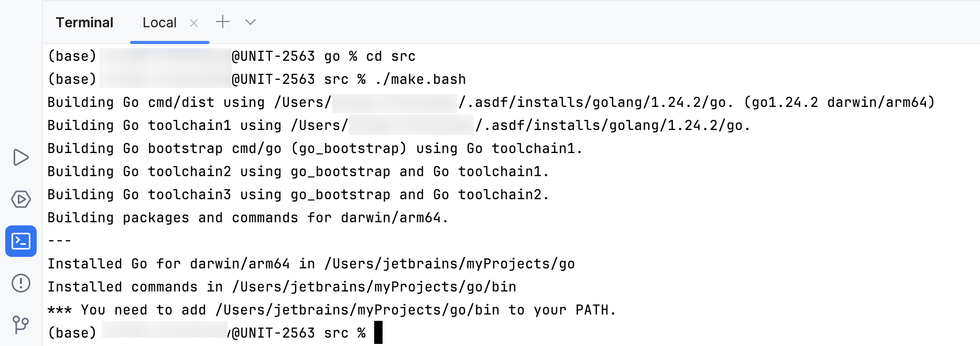Toggle visibility of the Problems exclamation icon
The width and height of the screenshot is (980, 346).
click(x=20, y=284)
